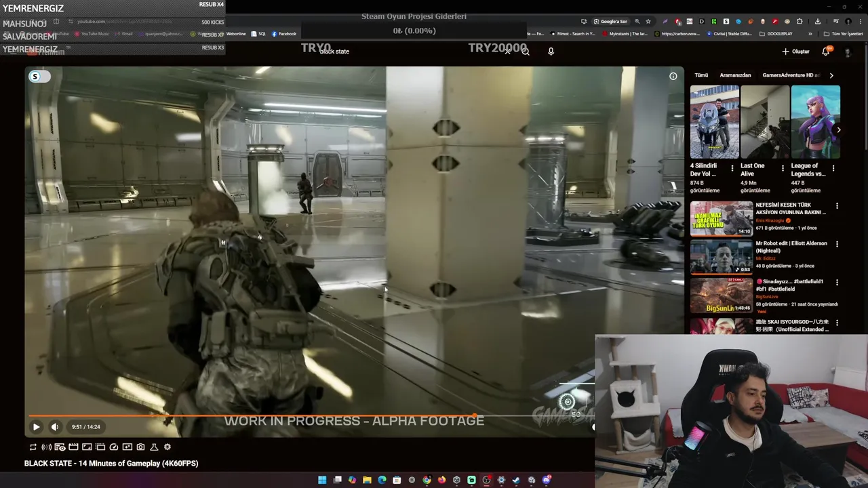Click the fit-to-window rectangle icon
This screenshot has width=868, height=488.
(87, 447)
